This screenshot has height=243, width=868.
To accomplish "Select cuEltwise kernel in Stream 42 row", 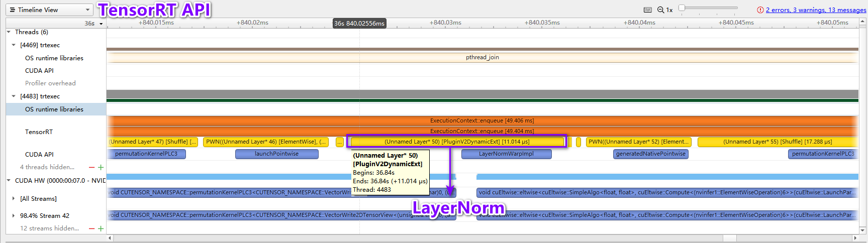I will pos(667,215).
